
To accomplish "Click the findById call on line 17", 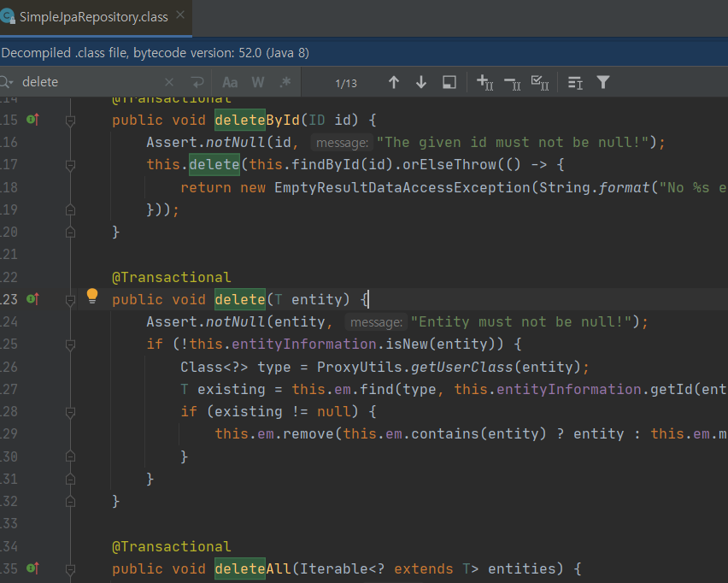I will [x=326, y=165].
